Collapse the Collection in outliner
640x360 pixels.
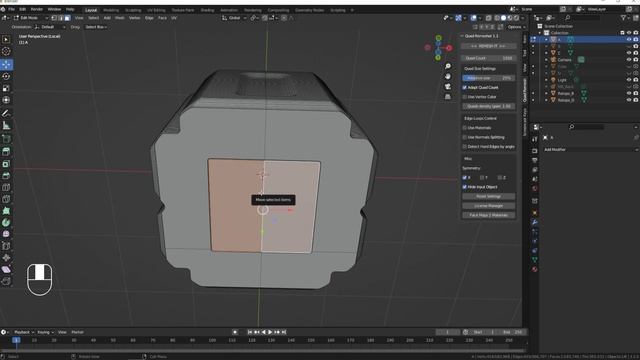(540, 33)
